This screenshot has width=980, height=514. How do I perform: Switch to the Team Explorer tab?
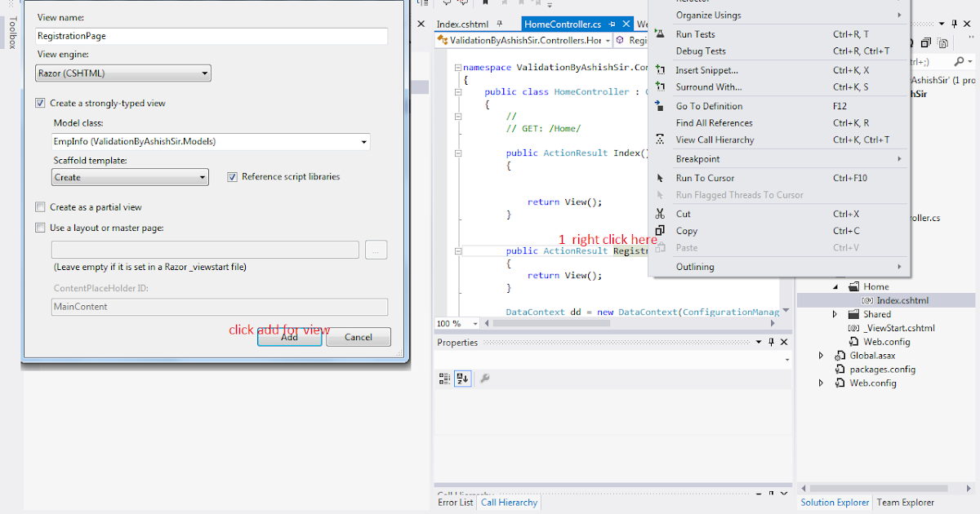point(906,503)
